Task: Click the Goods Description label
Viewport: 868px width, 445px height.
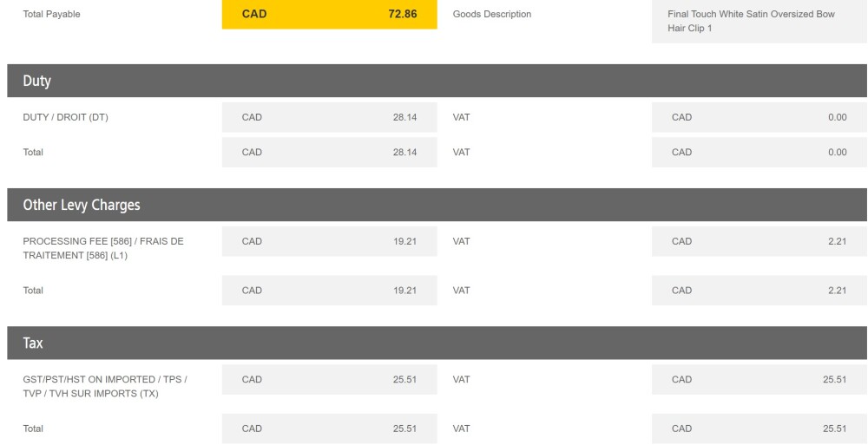Action: (x=492, y=15)
